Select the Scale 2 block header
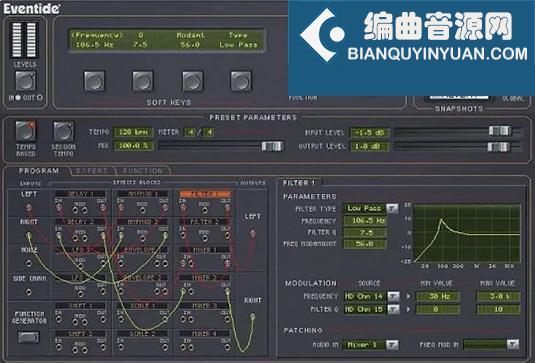 pyautogui.click(x=143, y=334)
